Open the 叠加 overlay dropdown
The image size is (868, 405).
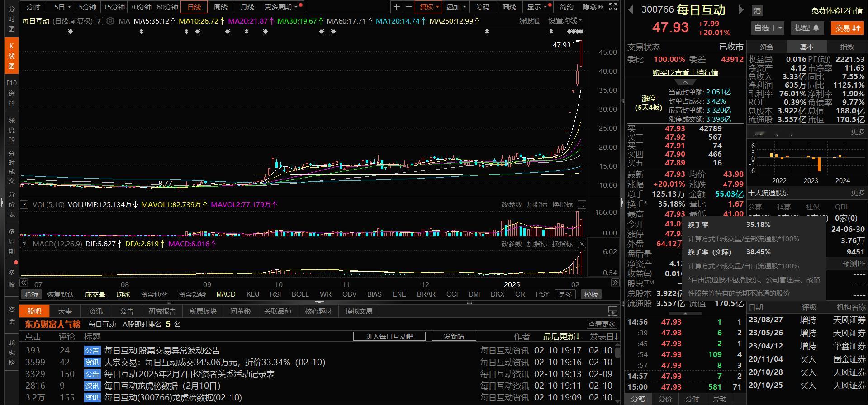pyautogui.click(x=456, y=7)
